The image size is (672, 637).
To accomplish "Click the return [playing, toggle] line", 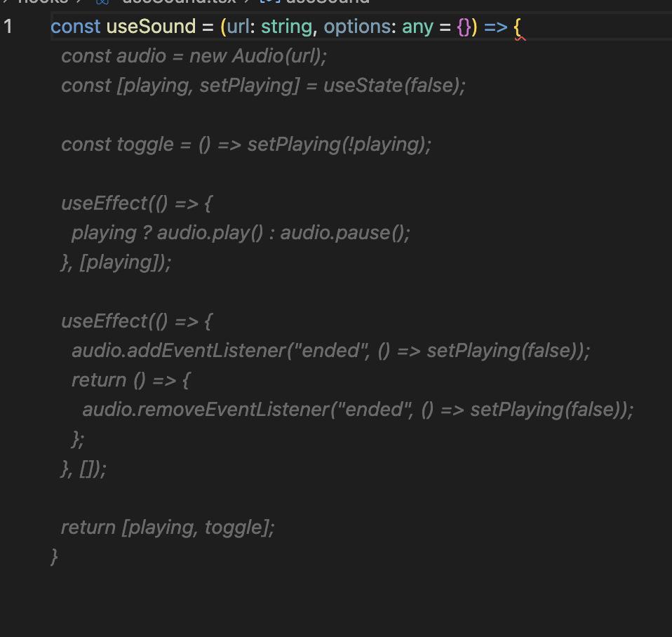I will point(168,528).
